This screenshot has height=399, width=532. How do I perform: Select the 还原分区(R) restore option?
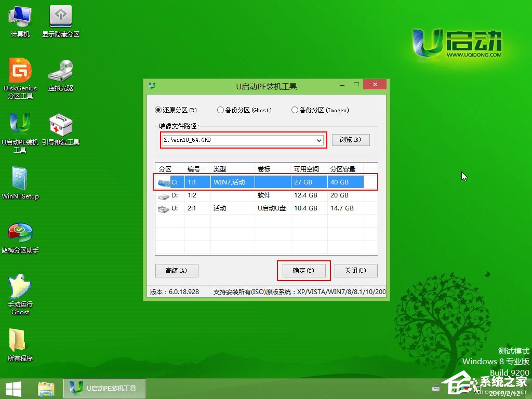click(158, 110)
